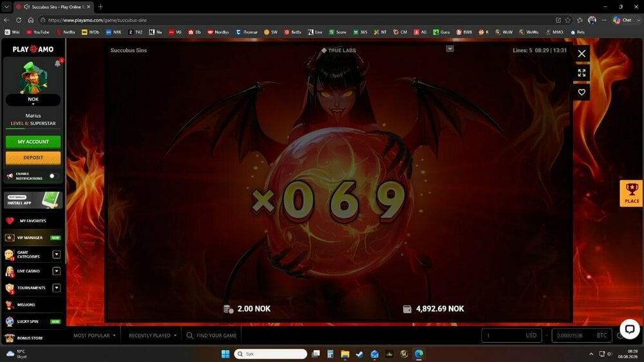Expand the Live Casino arrow
This screenshot has height=362, width=644.
57,271
